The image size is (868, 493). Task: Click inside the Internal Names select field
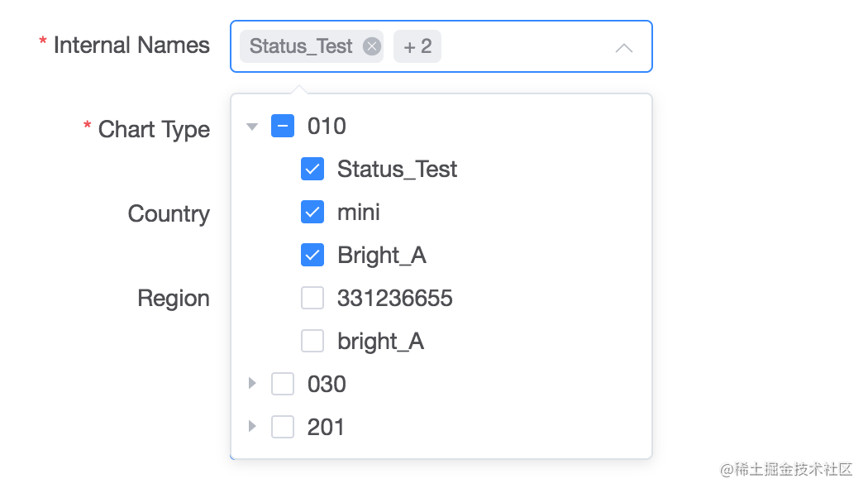[513, 46]
